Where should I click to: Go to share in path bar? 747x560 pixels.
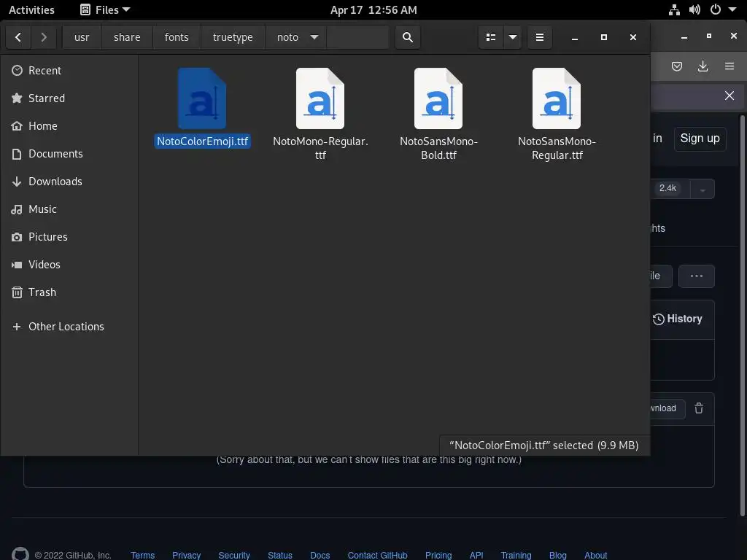click(x=127, y=37)
